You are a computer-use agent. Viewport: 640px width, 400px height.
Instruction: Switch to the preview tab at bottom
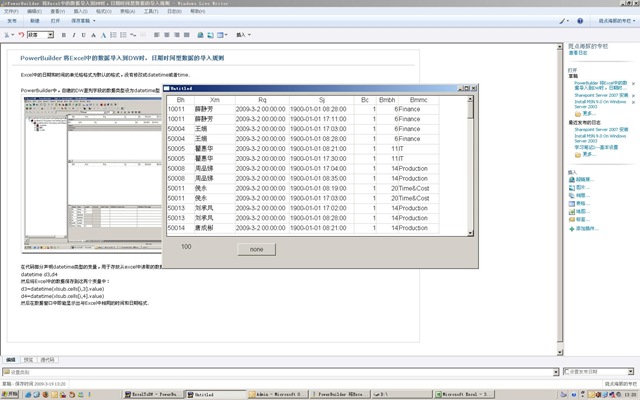pos(28,358)
